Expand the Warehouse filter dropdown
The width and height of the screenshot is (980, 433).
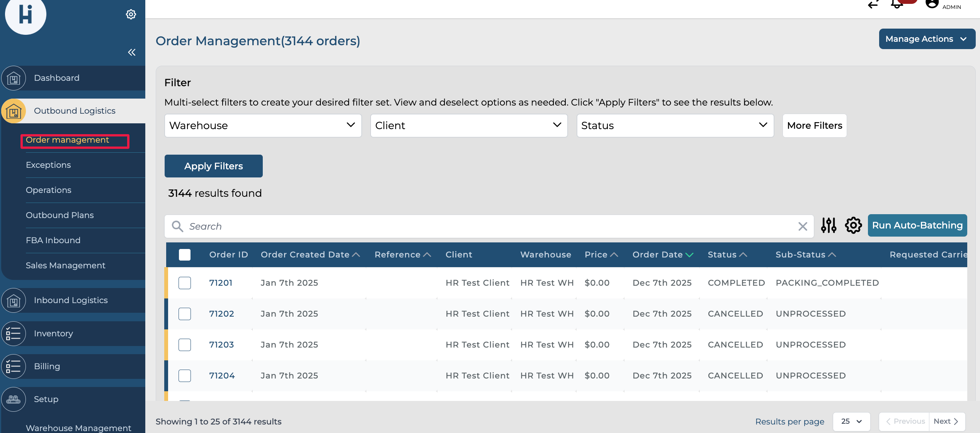tap(263, 126)
